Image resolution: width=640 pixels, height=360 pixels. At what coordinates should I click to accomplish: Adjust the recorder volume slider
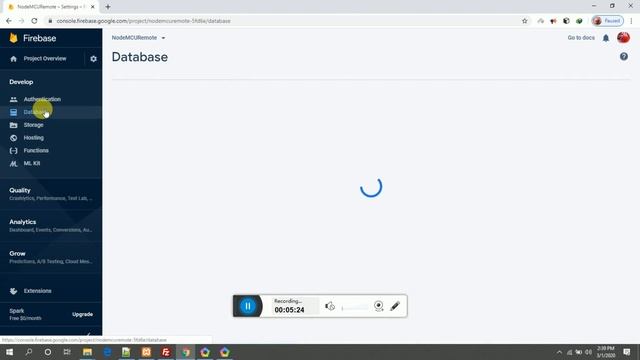pyautogui.click(x=354, y=308)
